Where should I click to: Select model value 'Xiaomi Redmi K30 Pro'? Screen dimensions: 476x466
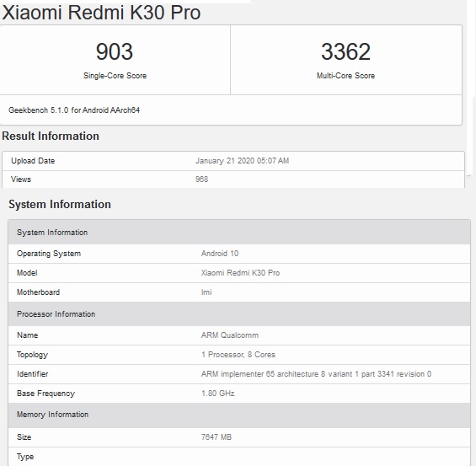(x=240, y=273)
